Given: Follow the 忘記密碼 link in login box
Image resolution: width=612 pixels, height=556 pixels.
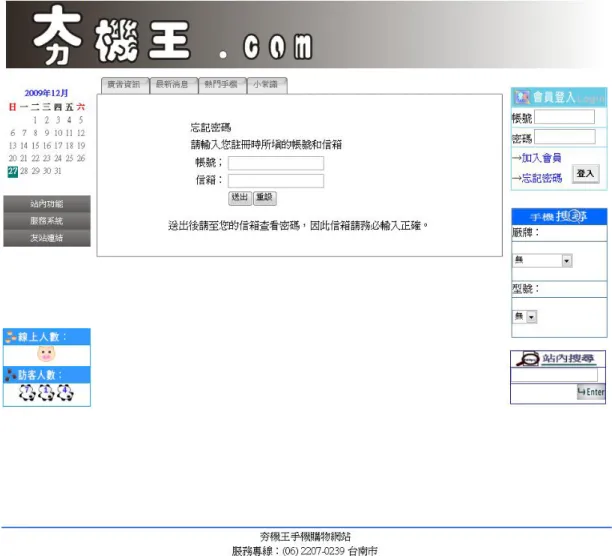Looking at the screenshot, I should point(542,178).
